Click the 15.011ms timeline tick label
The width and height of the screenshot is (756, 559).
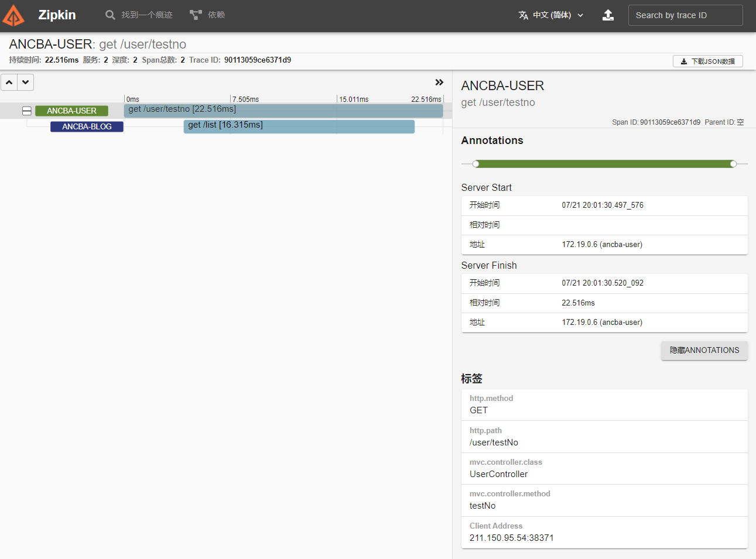click(354, 100)
